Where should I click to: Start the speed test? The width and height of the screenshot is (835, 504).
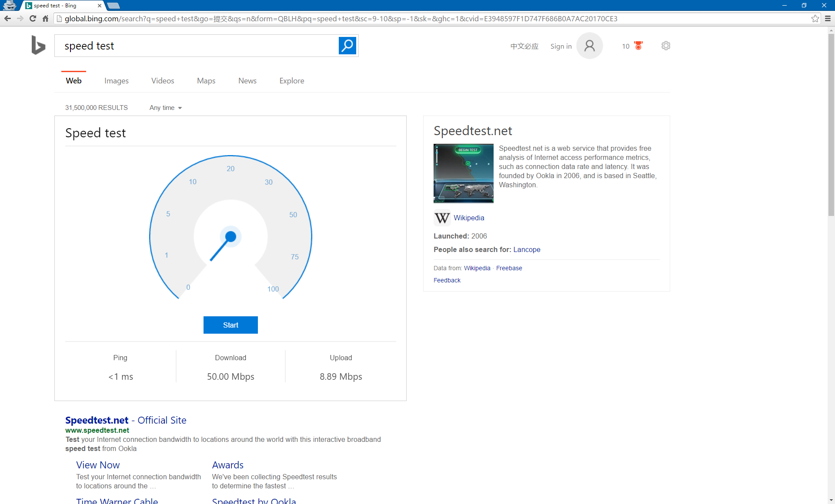230,325
